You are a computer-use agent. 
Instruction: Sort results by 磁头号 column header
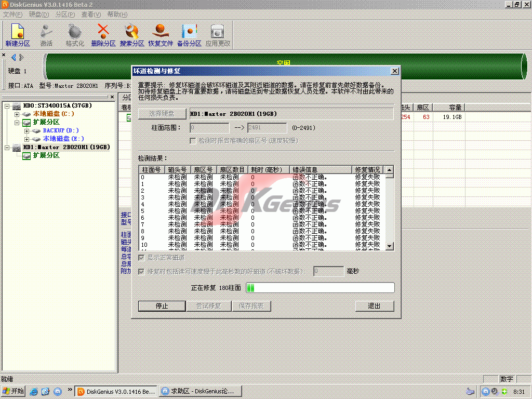tap(178, 170)
